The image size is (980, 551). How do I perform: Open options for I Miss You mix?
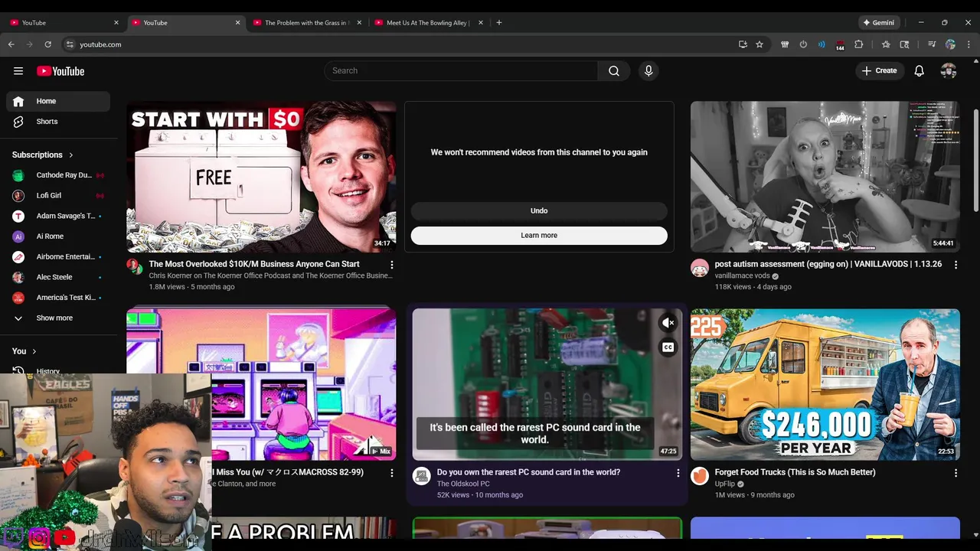[x=391, y=473]
